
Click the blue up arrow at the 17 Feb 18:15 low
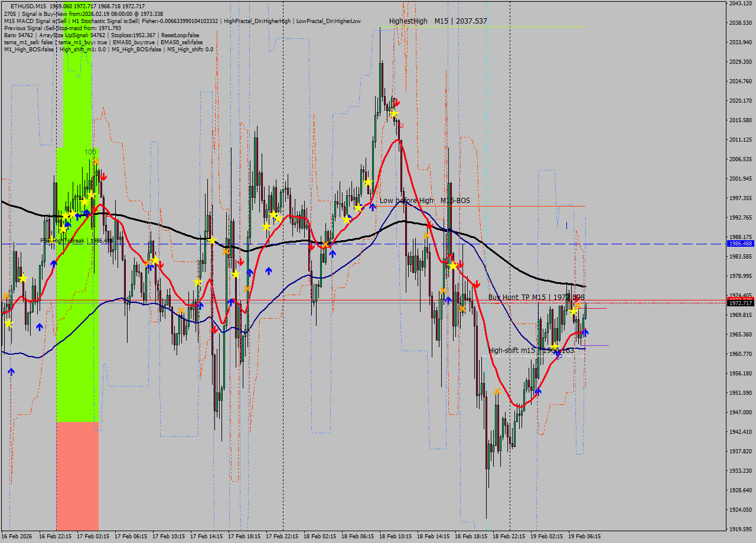tap(250, 271)
